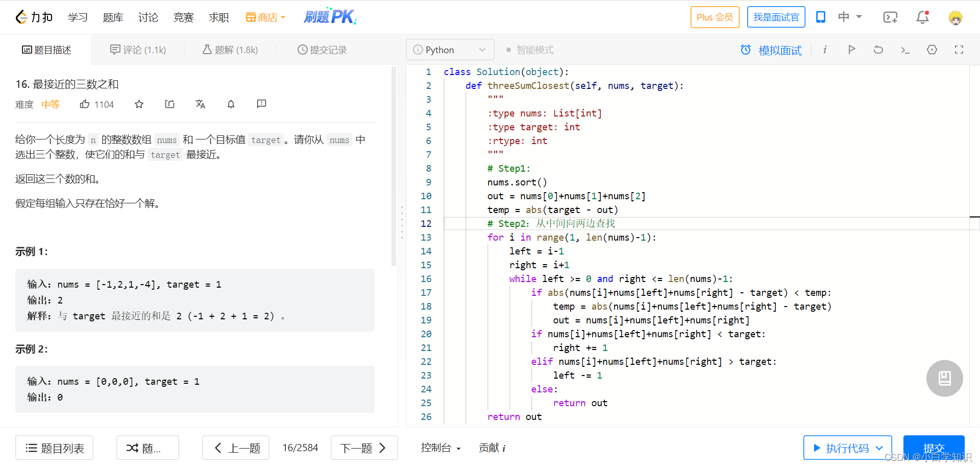Image resolution: width=980 pixels, height=467 pixels.
Task: Click the run triangle icon in editor toolbar
Action: tap(851, 50)
